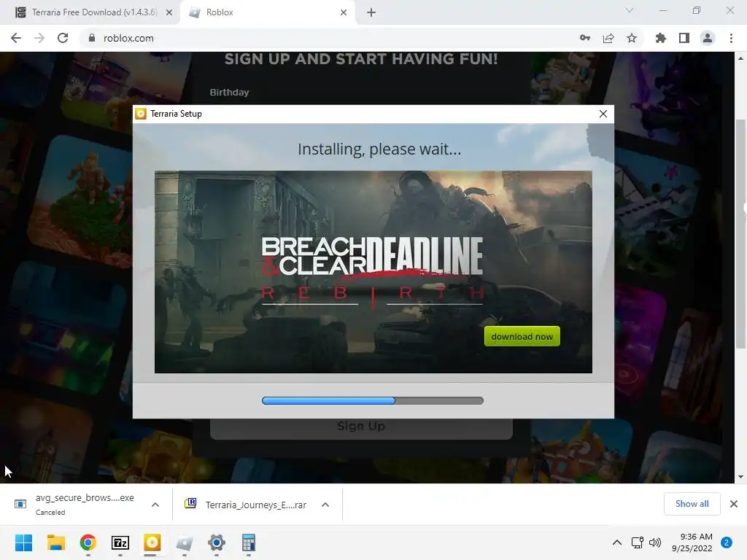Click the Breach & Clear Deadline ad banner
Screen dimensions: 747x560
(x=373, y=272)
